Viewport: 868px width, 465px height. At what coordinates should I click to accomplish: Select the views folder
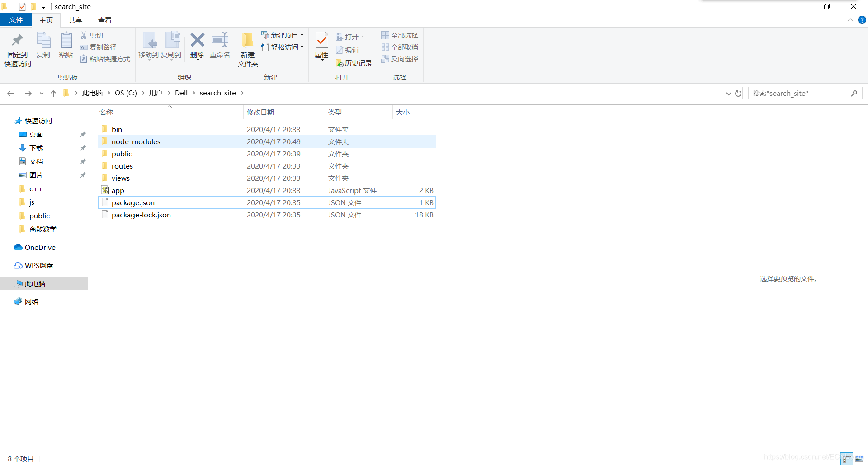267,178
